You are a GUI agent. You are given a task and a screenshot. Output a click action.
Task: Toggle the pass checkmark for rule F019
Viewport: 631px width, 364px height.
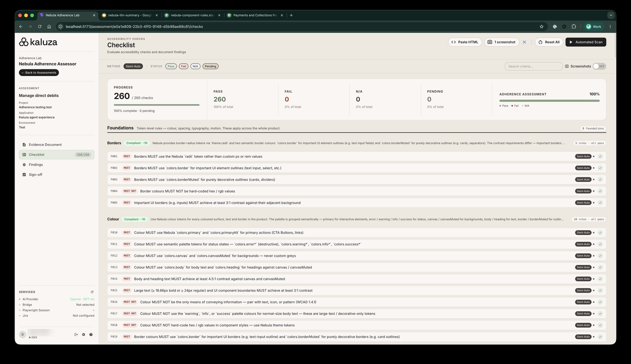click(600, 337)
